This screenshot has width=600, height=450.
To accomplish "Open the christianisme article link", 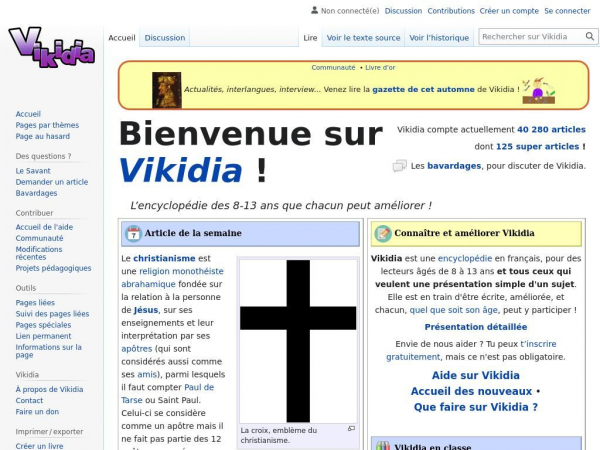I will point(164,258).
